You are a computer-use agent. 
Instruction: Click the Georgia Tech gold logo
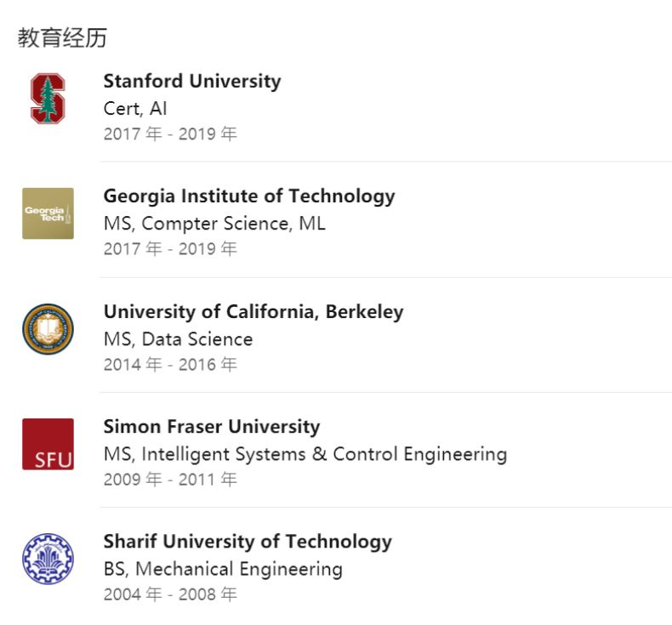(x=48, y=213)
